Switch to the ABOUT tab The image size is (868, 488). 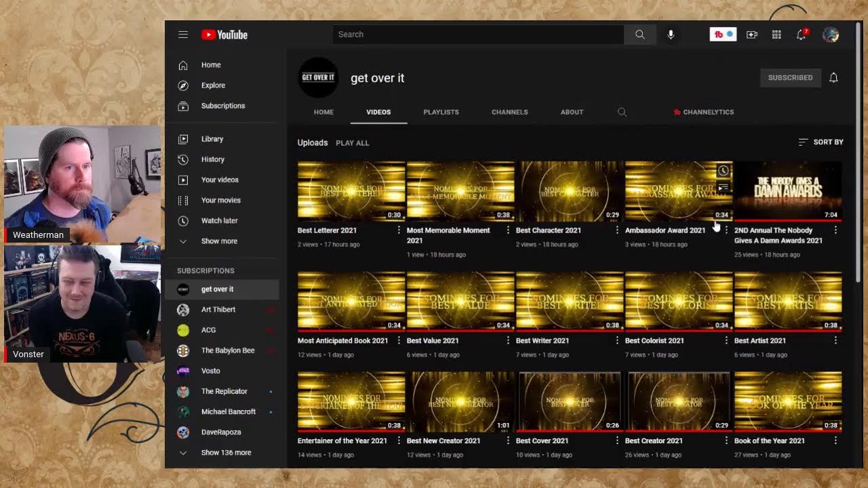point(572,113)
